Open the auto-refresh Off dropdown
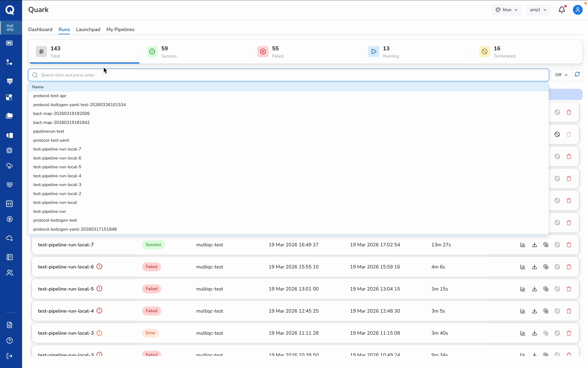This screenshot has height=368, width=588. 561,75
